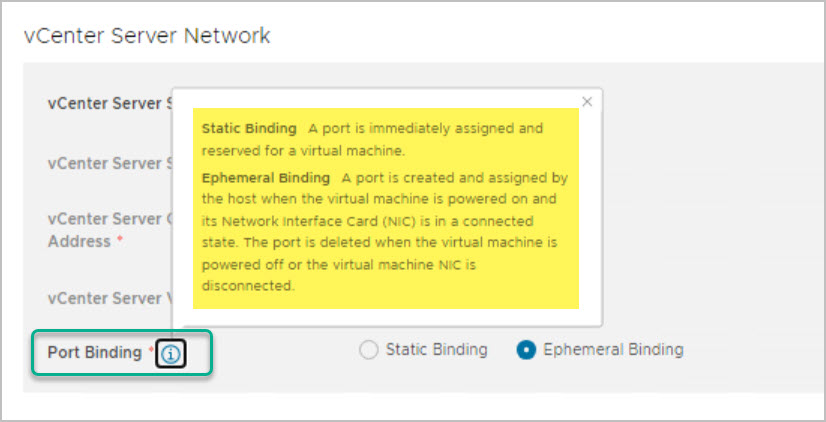This screenshot has width=826, height=422.
Task: Select the Ephemeral Binding radio button
Action: [526, 350]
